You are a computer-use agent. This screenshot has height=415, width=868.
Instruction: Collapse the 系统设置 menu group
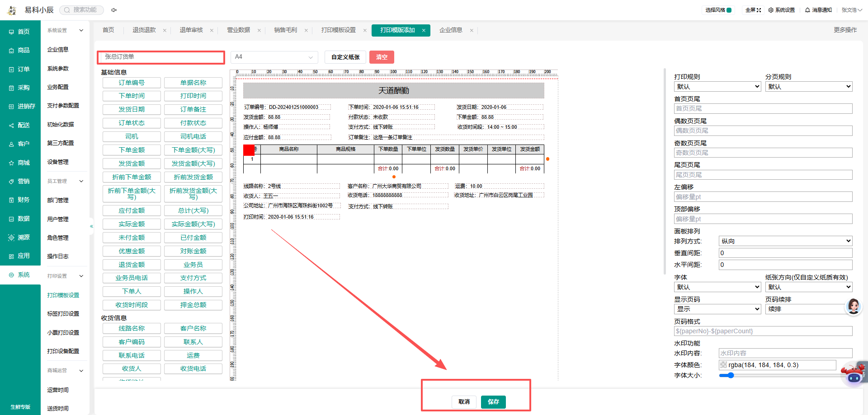pyautogui.click(x=81, y=31)
